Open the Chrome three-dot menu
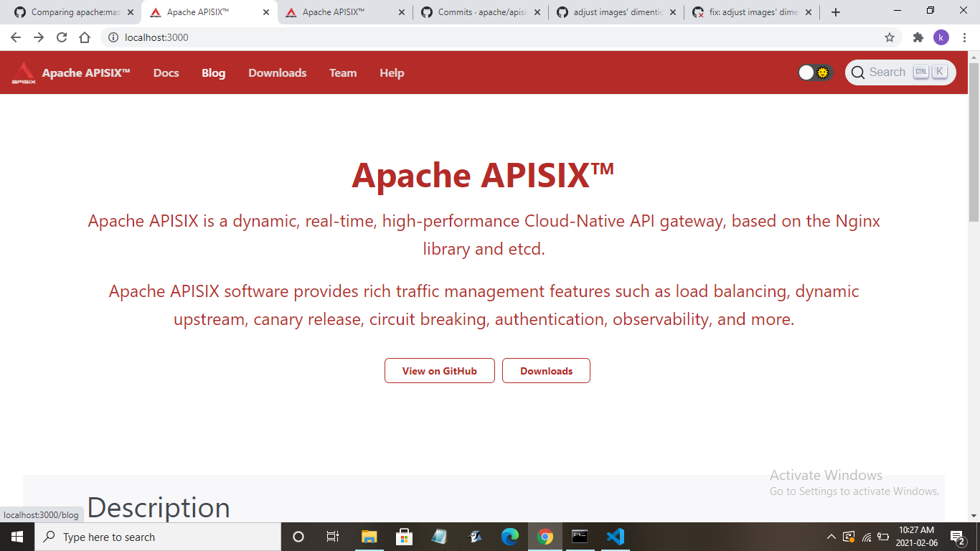The image size is (980, 551). pos(965,37)
